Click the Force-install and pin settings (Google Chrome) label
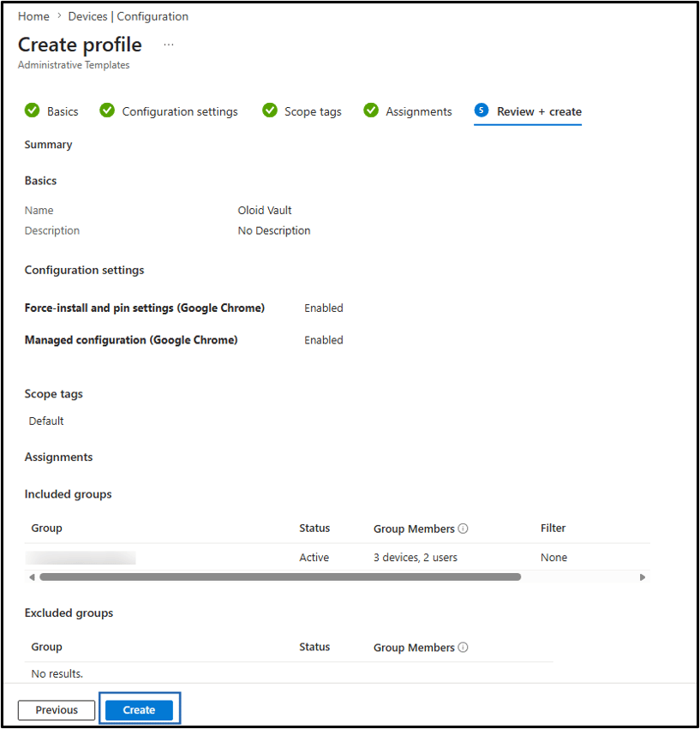Image resolution: width=700 pixels, height=729 pixels. 144,308
